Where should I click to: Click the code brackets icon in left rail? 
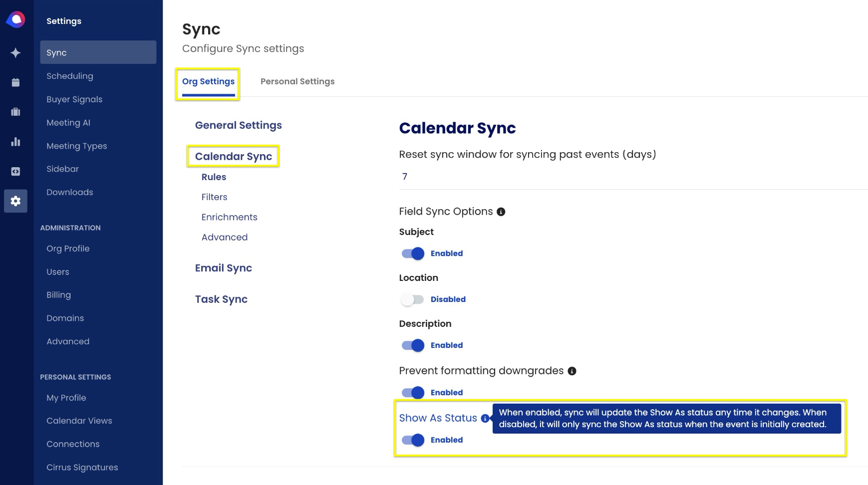click(16, 172)
